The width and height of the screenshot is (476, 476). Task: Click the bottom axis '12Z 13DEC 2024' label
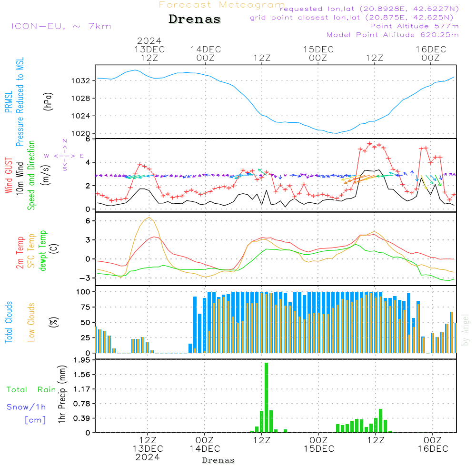click(148, 449)
